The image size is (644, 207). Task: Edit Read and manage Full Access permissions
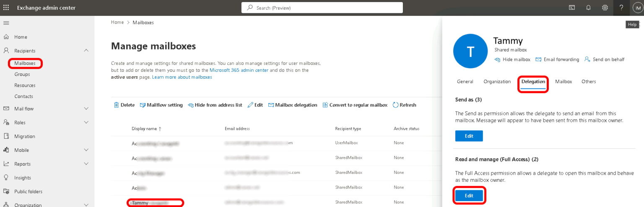coord(469,196)
